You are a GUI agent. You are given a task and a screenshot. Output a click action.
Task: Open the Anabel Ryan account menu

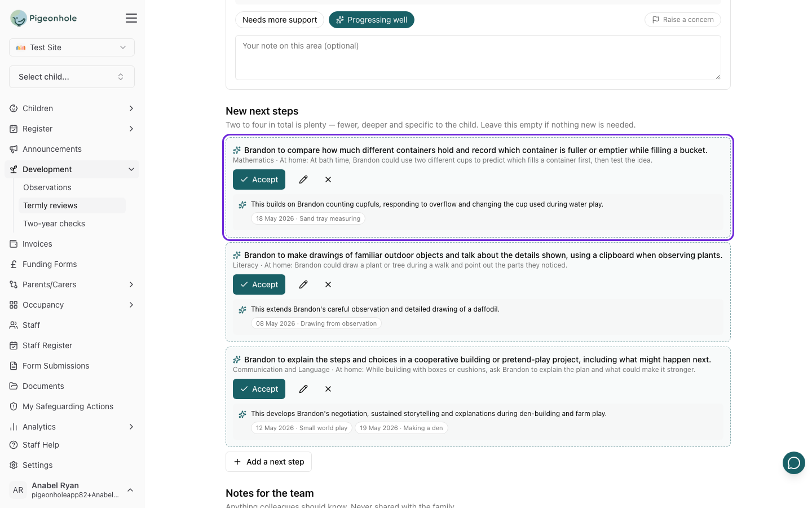pos(72,490)
